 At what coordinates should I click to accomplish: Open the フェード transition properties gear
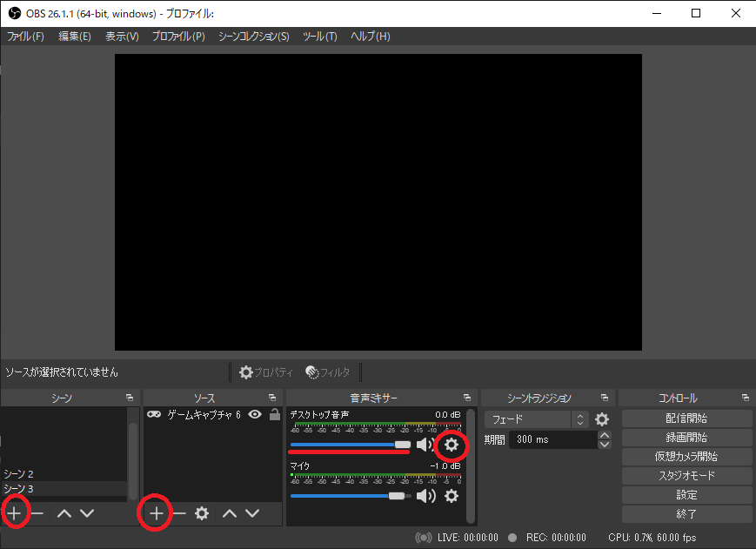pyautogui.click(x=602, y=419)
